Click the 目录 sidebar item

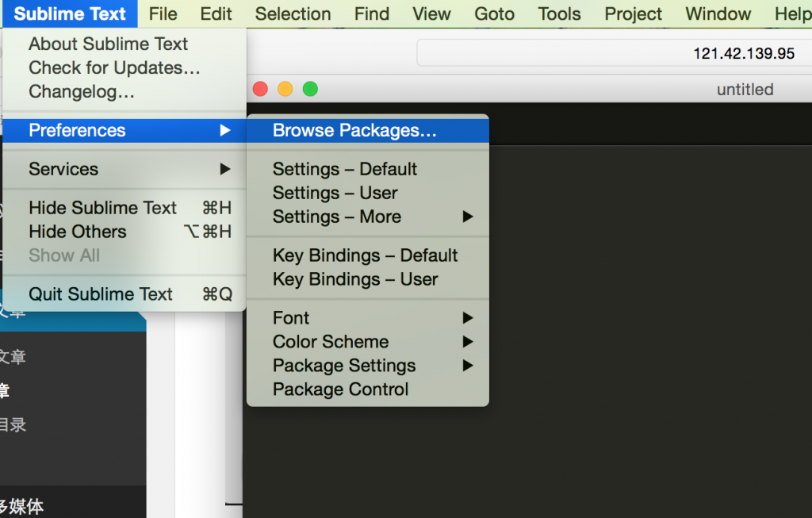tap(13, 424)
